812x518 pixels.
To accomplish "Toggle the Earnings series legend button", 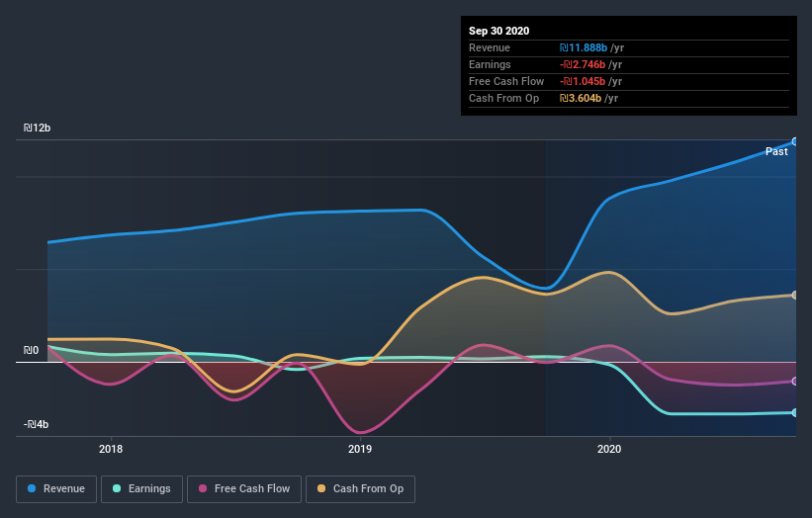I will click(141, 489).
